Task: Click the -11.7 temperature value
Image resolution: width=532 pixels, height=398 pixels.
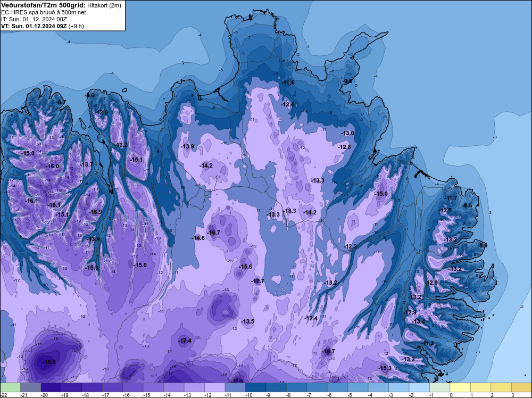Action: [451, 198]
